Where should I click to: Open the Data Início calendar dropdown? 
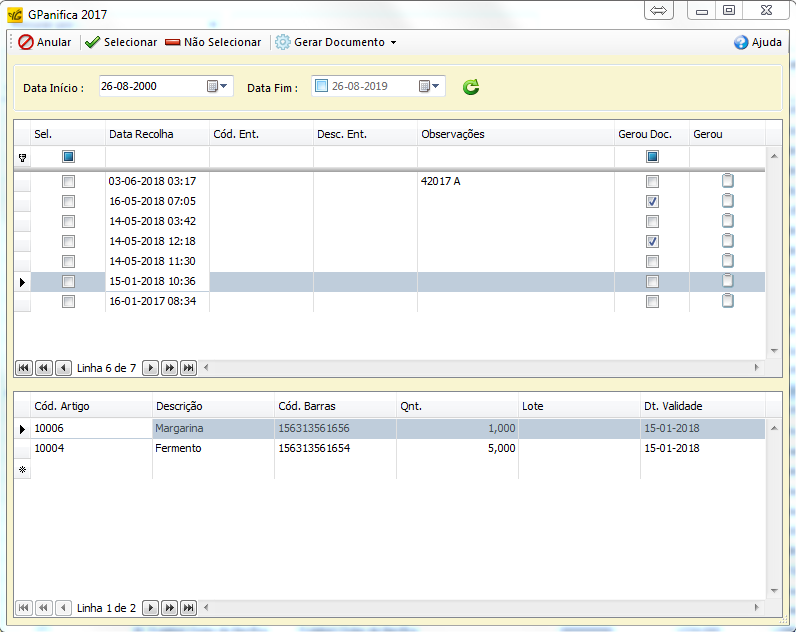point(218,86)
